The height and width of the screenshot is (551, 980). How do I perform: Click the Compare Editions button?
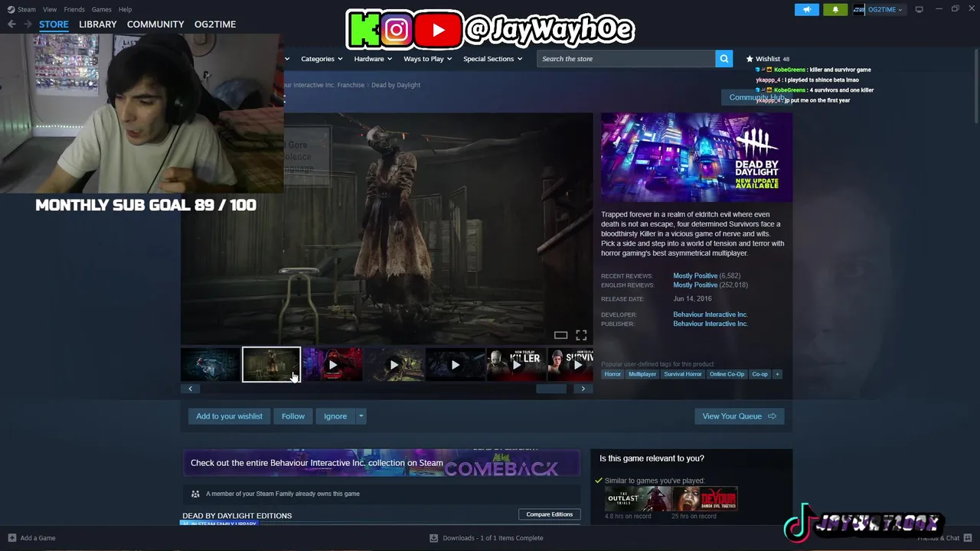tap(549, 514)
